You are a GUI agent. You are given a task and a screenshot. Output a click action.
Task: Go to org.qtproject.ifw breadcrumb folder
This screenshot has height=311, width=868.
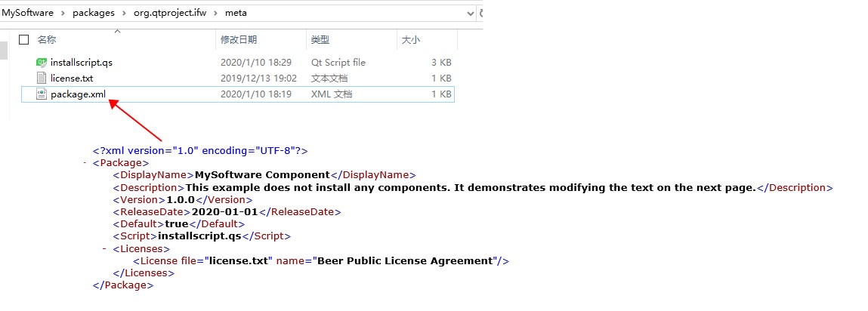click(170, 13)
